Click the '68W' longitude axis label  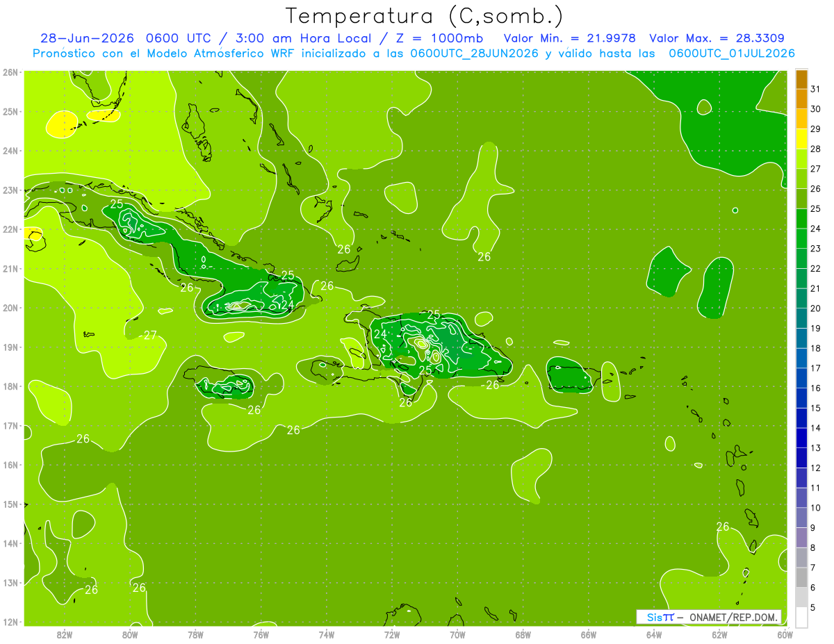tap(523, 634)
